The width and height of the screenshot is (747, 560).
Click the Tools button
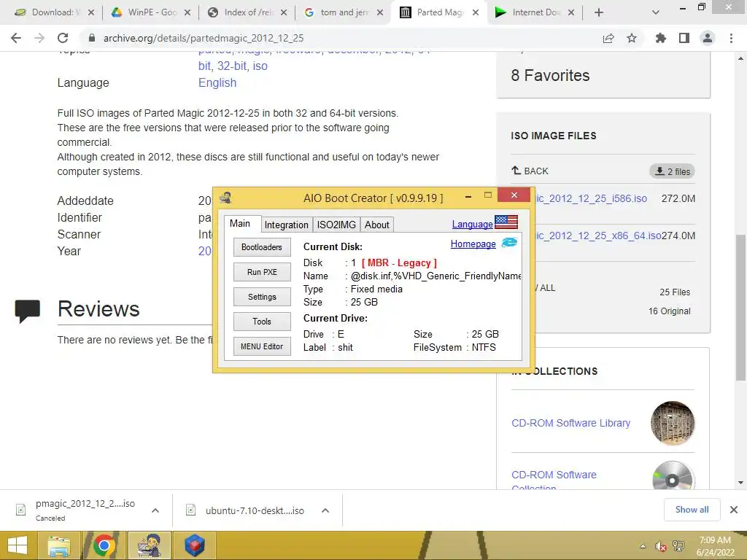click(262, 322)
